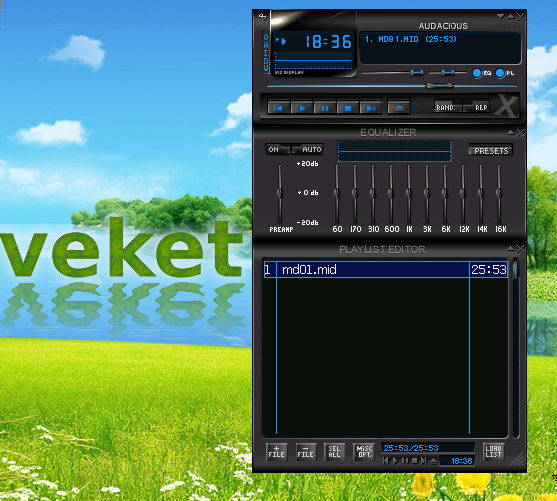Select md01.mid in the playlist
This screenshot has width=557, height=501.
(x=386, y=270)
